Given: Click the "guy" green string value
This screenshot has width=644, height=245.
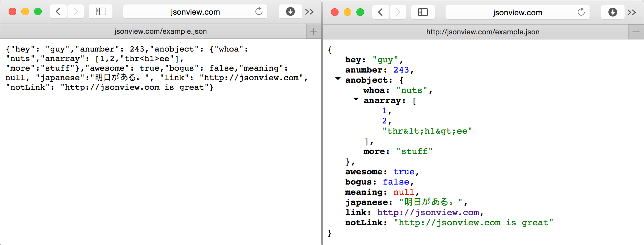Looking at the screenshot, I should click(385, 60).
